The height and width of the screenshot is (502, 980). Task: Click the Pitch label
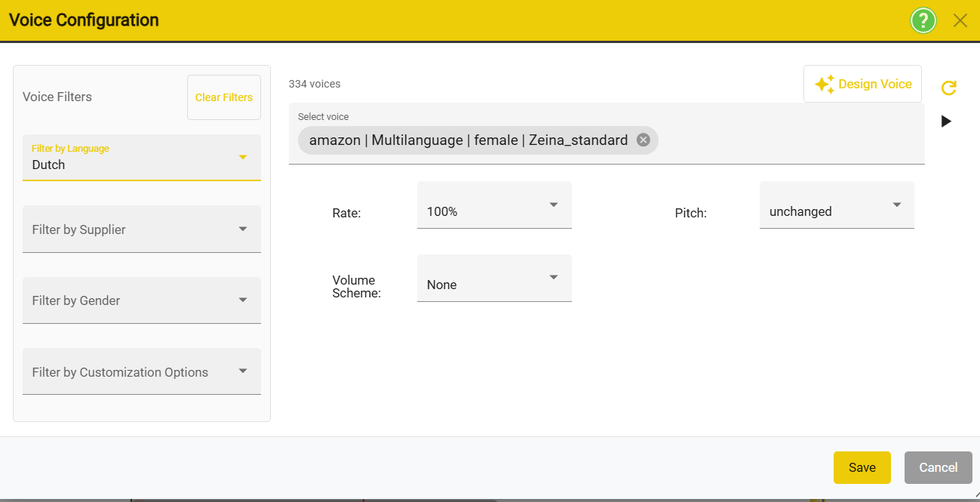click(x=691, y=214)
